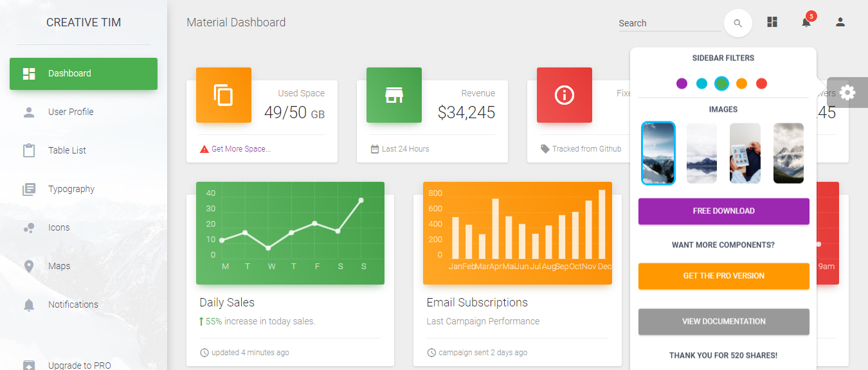Viewport: 868px width, 370px height.
Task: Click the Table List clipboard icon
Action: (29, 150)
